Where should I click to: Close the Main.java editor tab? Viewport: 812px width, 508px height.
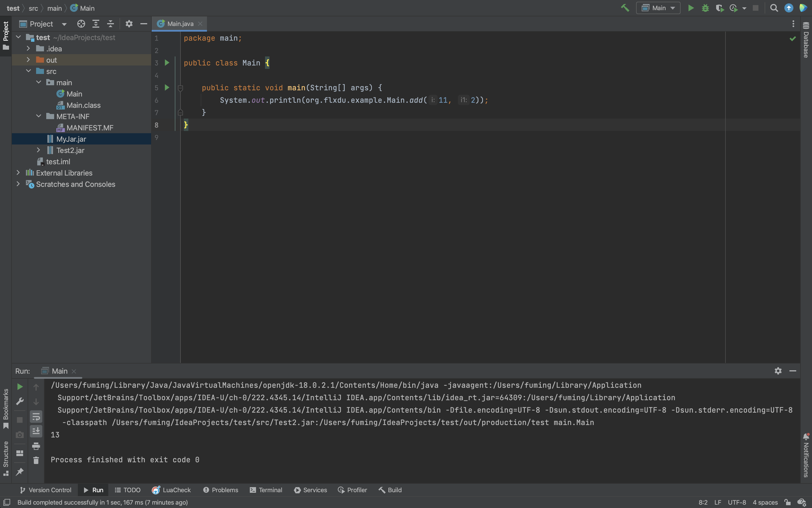tap(200, 23)
